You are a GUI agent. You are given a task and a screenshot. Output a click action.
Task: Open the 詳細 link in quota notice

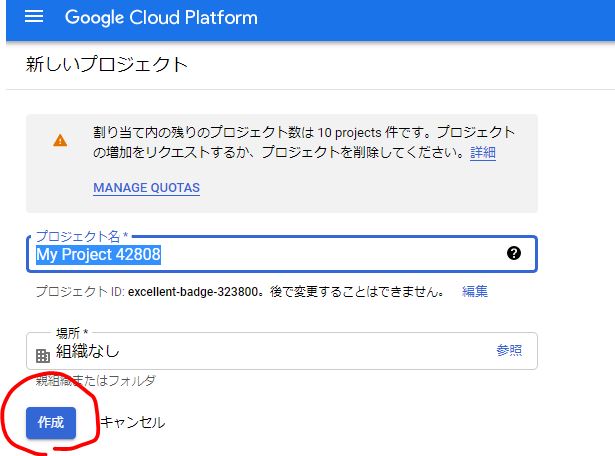pyautogui.click(x=483, y=153)
